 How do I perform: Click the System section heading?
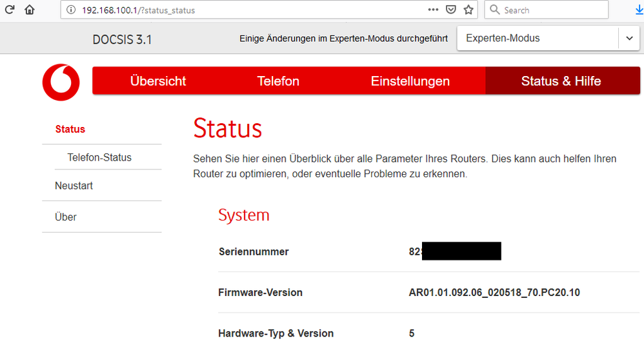click(x=244, y=215)
